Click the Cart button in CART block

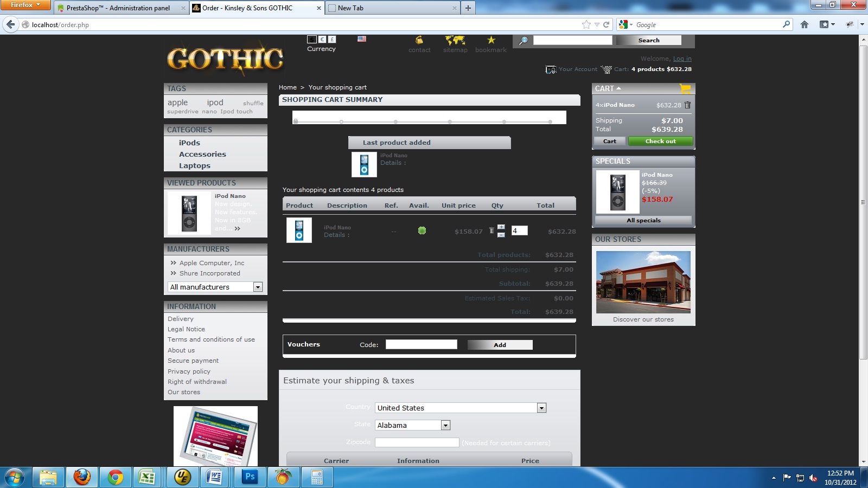(610, 141)
